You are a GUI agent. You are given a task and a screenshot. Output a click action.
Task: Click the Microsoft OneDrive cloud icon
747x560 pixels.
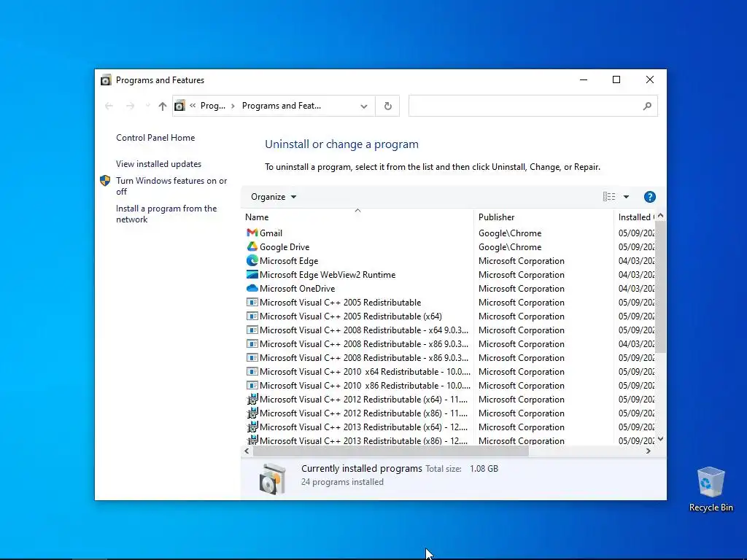[x=252, y=288]
